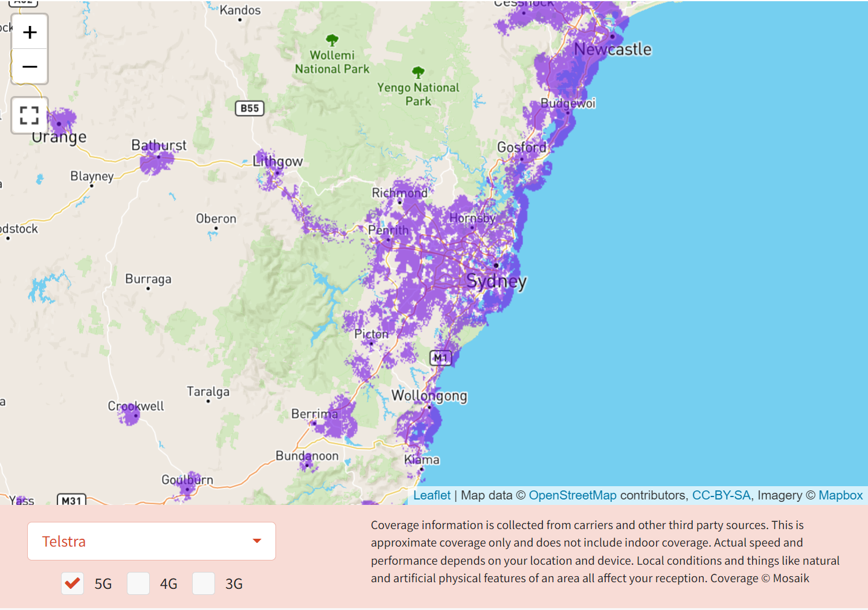The width and height of the screenshot is (868, 610).
Task: Enable the 4G coverage checkbox
Action: pyautogui.click(x=138, y=583)
